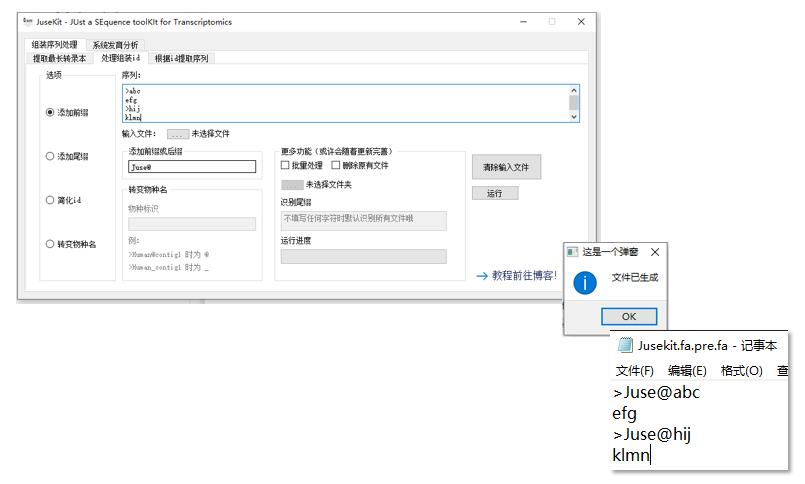Select the 添加前缀 radio option
Screen dimensions: 805x484
click(50, 112)
